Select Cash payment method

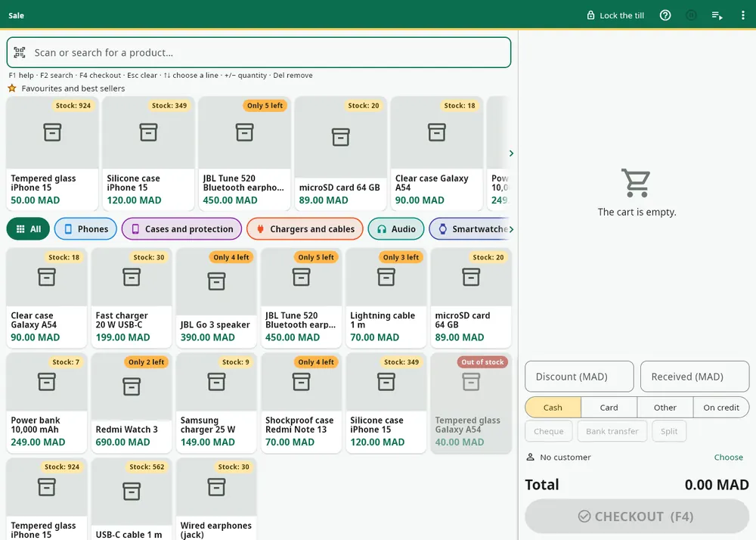(553, 408)
